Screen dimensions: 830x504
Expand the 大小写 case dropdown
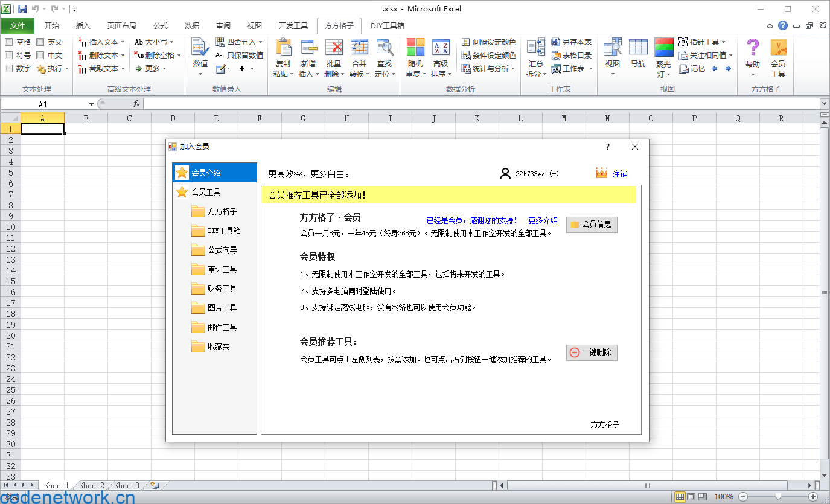tap(171, 42)
